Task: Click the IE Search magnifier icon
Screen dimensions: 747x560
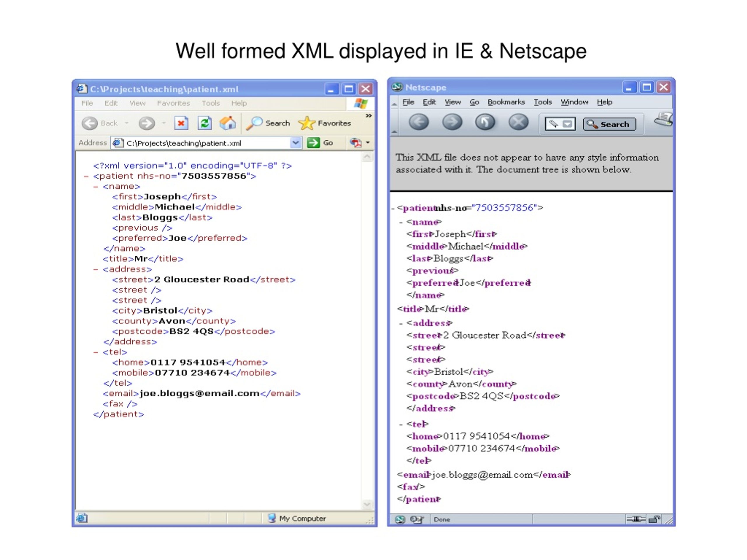Action: [254, 124]
